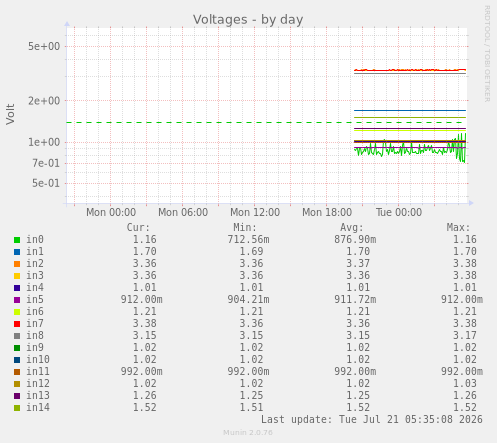Screen dimensions: 497x443
Task: Click the 'Mon 12:00' time axis label
Action: point(255,212)
